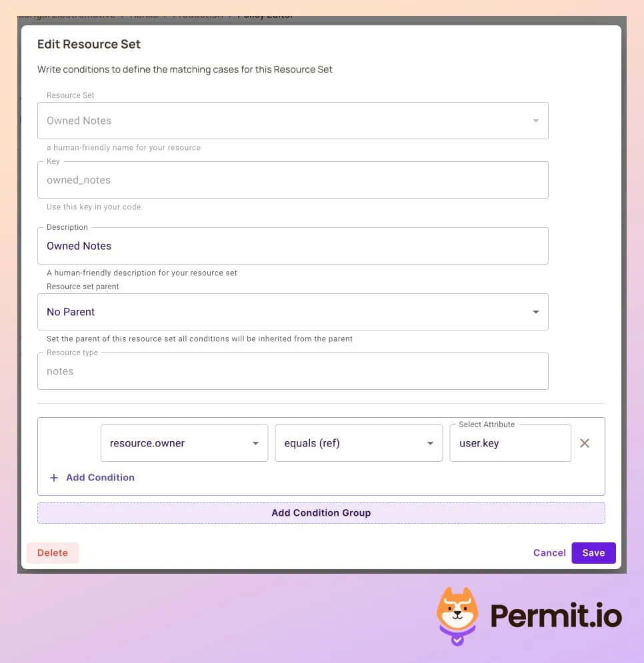644x663 pixels.
Task: Click the Add Condition plus icon
Action: point(55,477)
